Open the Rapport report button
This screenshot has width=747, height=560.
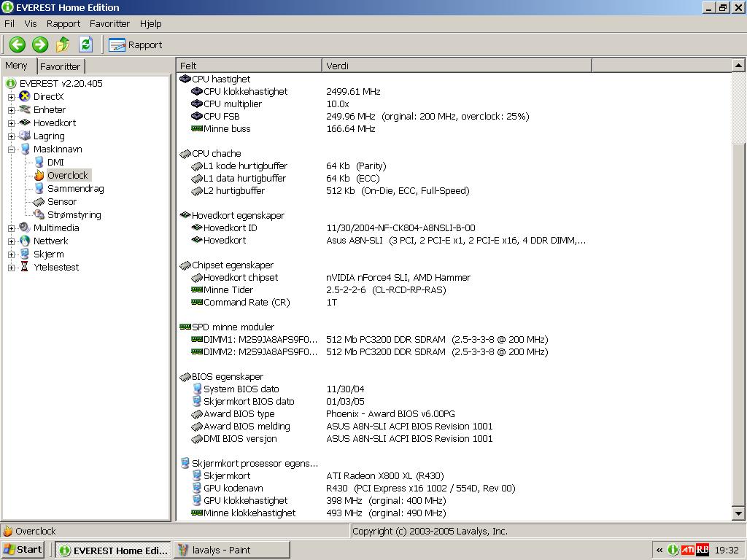(x=136, y=45)
